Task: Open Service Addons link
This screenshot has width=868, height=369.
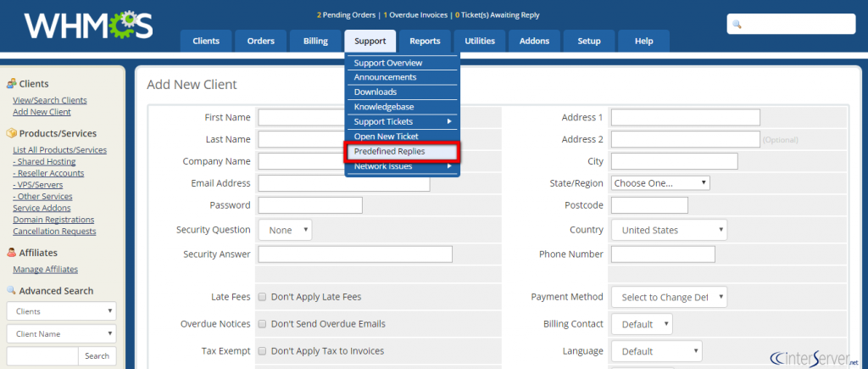Action: 42,209
